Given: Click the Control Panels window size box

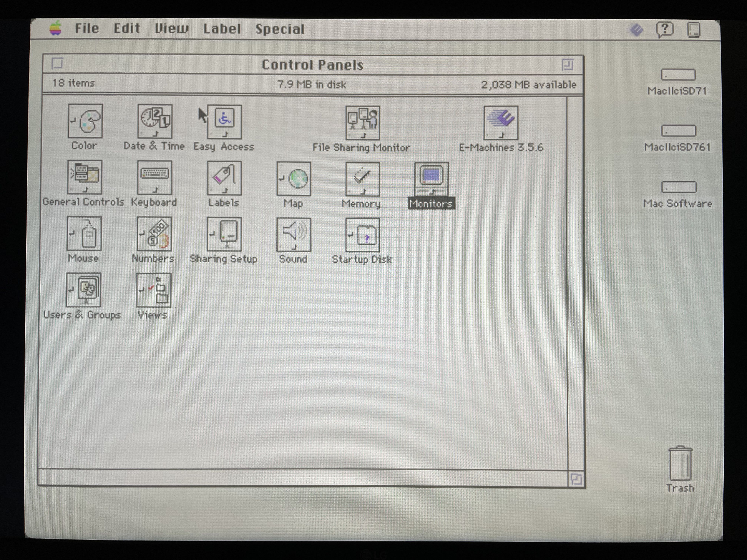Looking at the screenshot, I should pyautogui.click(x=576, y=479).
